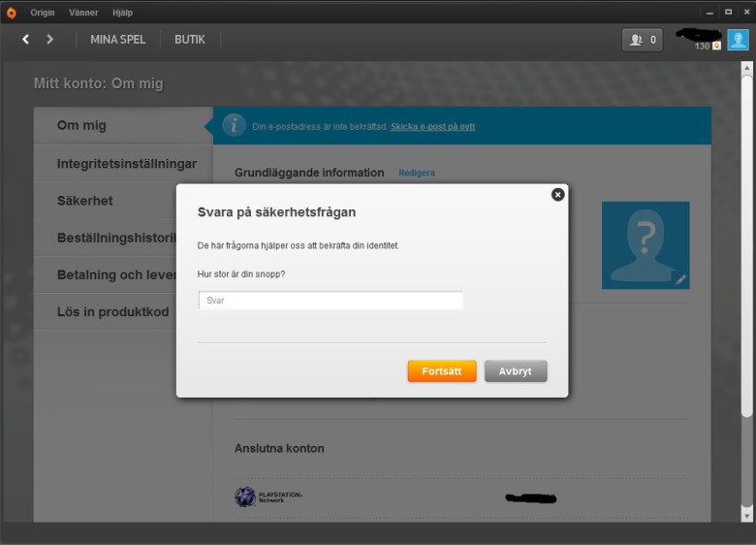Edit profile picture pencil icon
Viewport: 756px width, 545px height.
pos(680,279)
